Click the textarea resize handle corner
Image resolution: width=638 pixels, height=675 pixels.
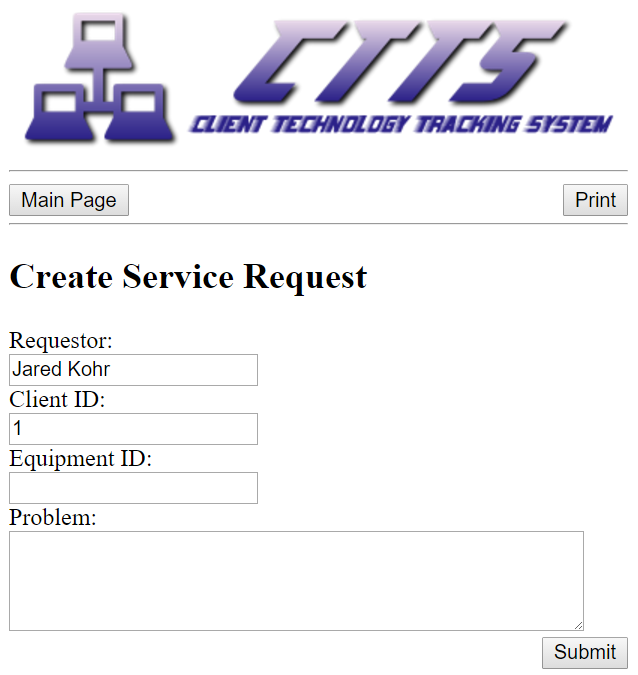(x=579, y=626)
